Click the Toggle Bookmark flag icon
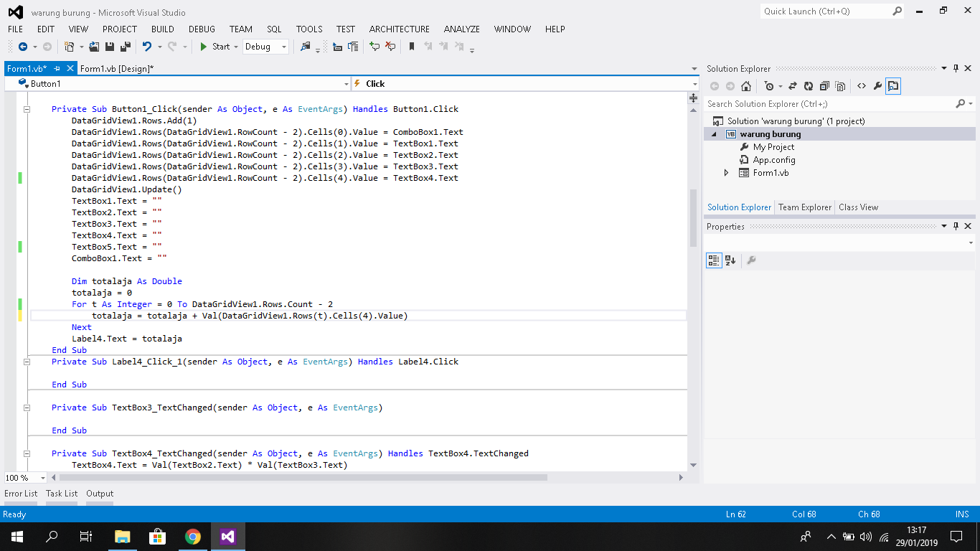980x551 pixels. [412, 47]
